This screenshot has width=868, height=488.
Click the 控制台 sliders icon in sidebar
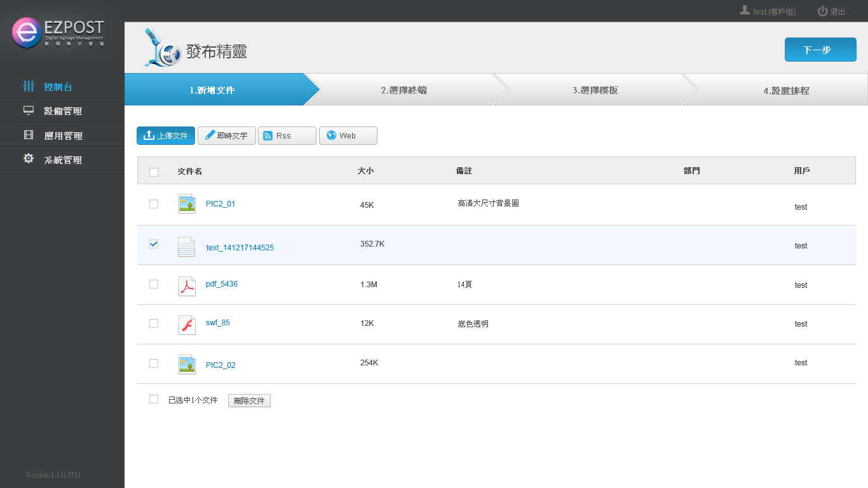29,86
